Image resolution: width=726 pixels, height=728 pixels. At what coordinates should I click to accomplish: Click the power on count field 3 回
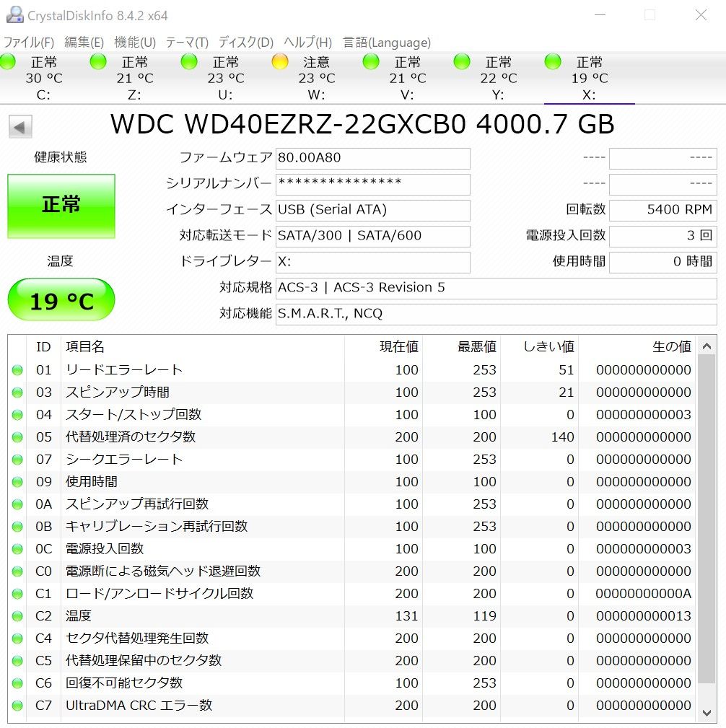662,237
